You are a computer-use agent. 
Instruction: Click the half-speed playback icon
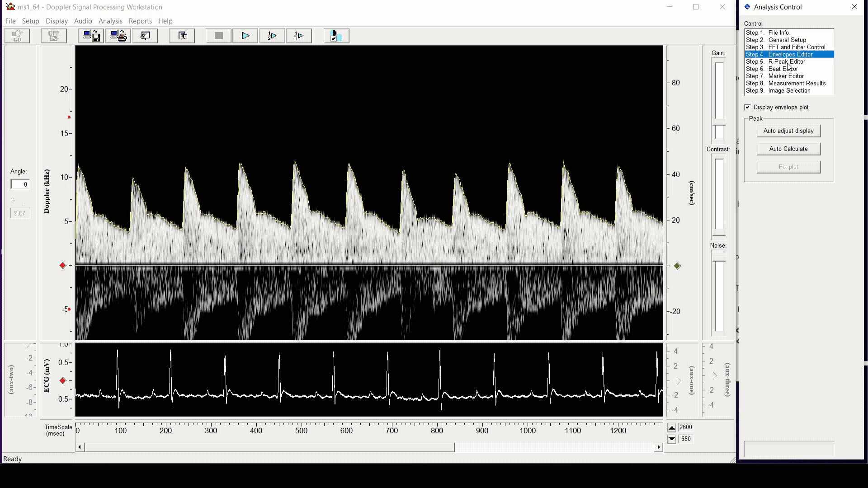coord(272,36)
